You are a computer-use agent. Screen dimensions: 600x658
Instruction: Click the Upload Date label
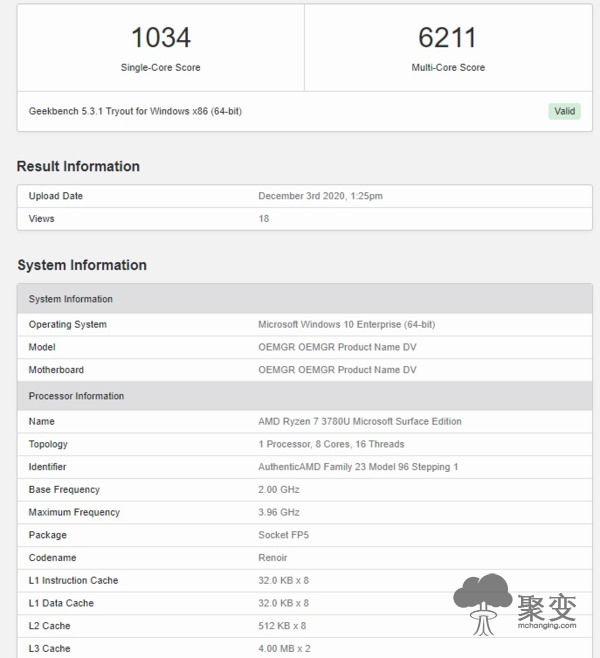(x=56, y=196)
